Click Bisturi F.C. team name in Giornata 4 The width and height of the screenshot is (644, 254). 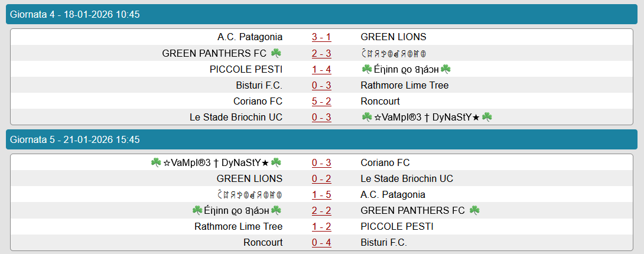pos(259,85)
